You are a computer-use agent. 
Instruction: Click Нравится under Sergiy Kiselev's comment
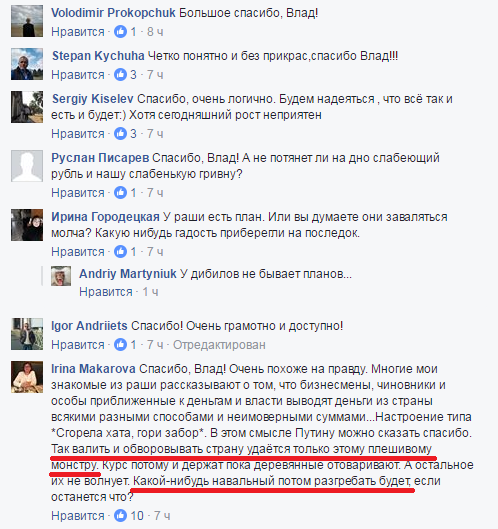tap(78, 134)
